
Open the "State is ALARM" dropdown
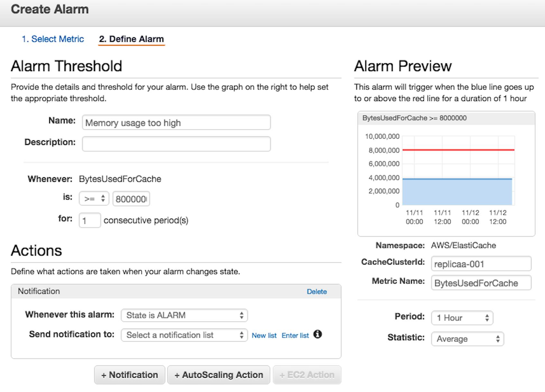click(x=184, y=315)
